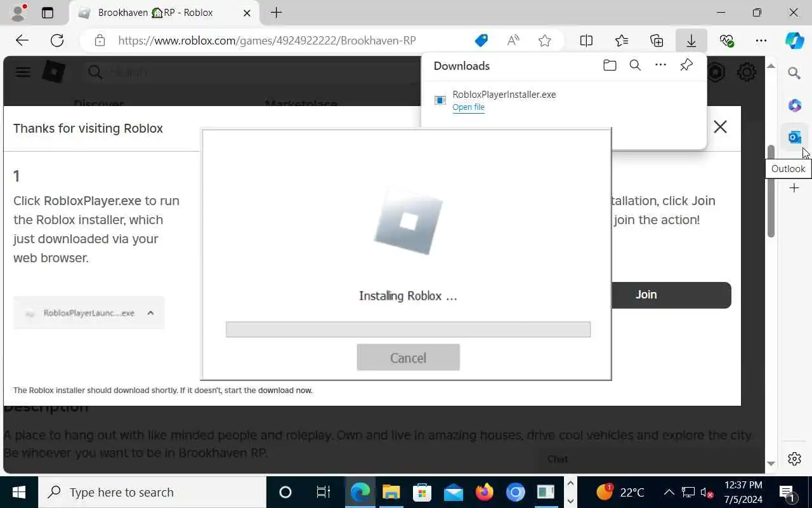Open the Roblox hamburger menu

coord(23,72)
